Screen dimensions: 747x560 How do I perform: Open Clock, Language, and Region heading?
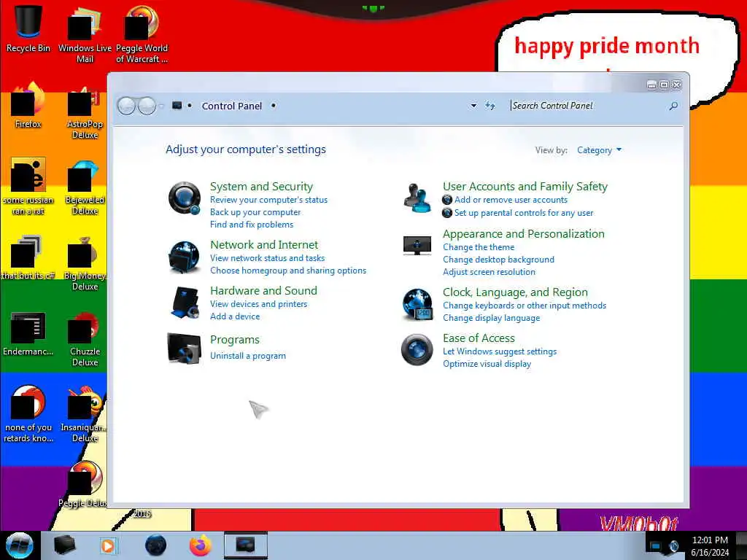[x=515, y=292]
